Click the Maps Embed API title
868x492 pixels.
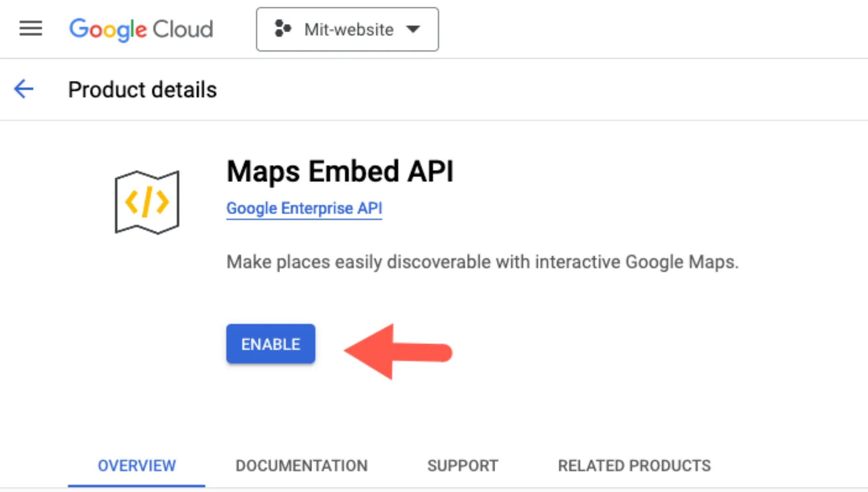340,171
